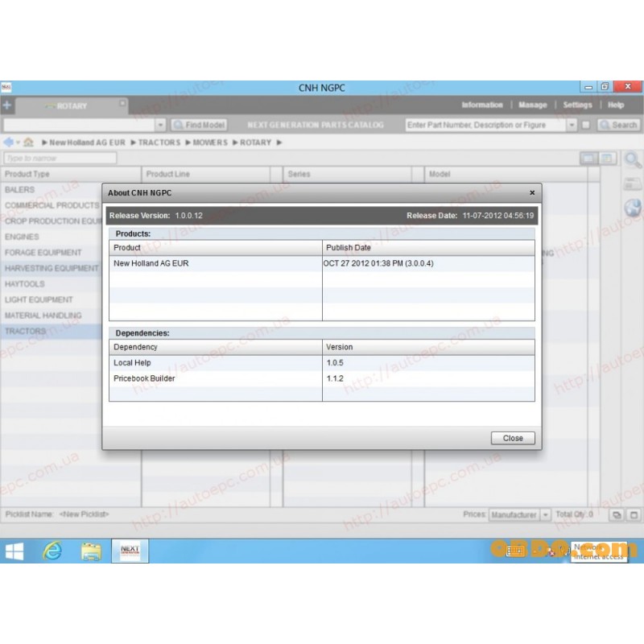Close the ROTARY tab with its x icon
This screenshot has width=644, height=644.
tap(122, 103)
